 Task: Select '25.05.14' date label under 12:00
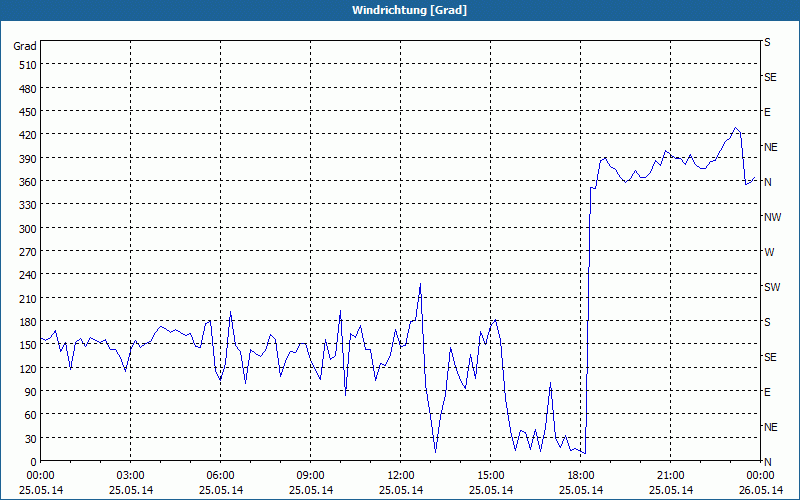401,490
